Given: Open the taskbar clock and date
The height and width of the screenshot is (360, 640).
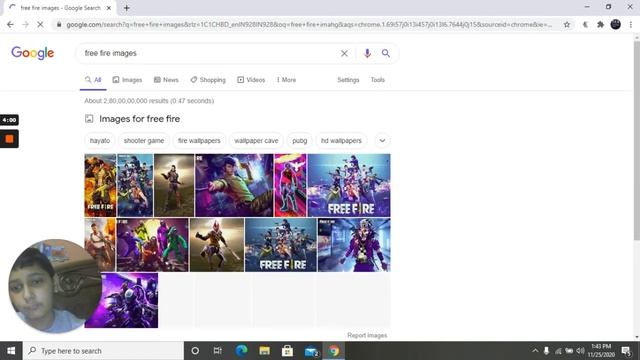Looking at the screenshot, I should 601,351.
